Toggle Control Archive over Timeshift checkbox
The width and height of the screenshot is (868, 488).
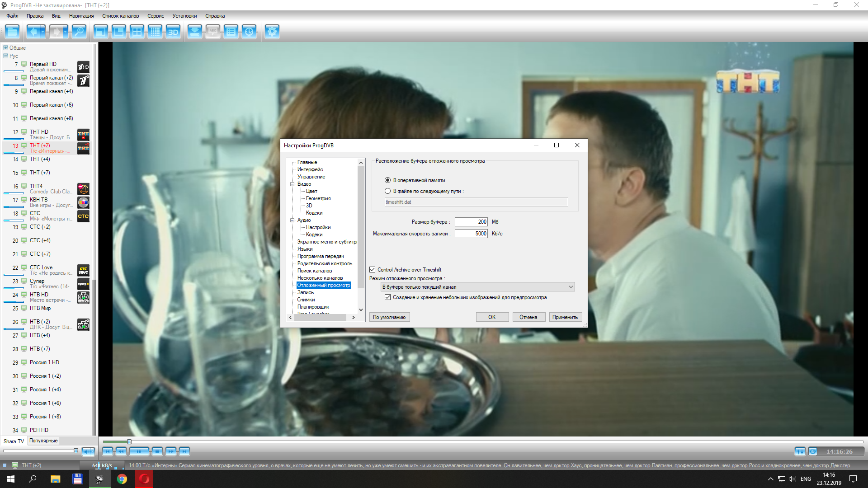pyautogui.click(x=373, y=270)
